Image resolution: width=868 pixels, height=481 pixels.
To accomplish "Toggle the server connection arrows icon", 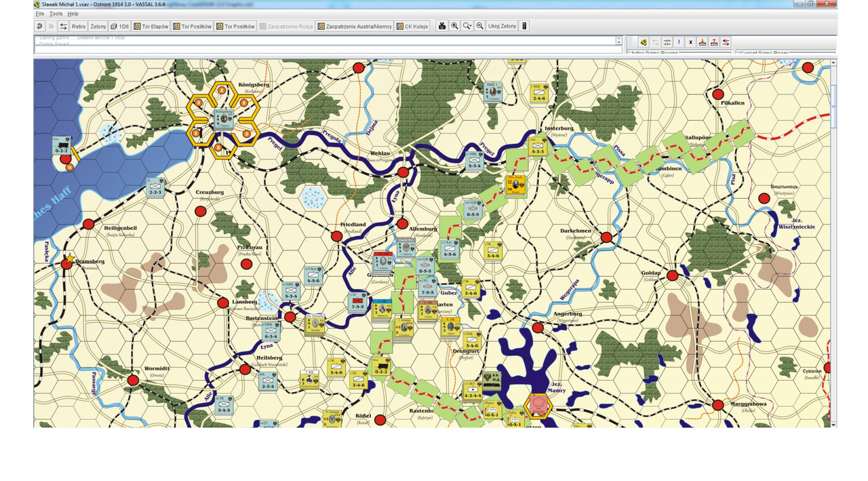I will (63, 26).
